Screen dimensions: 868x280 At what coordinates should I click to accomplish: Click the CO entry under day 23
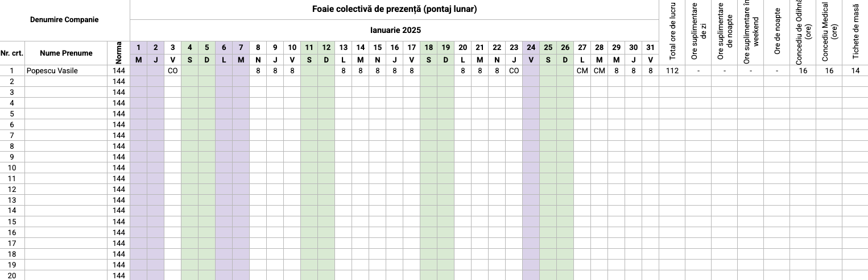(514, 71)
